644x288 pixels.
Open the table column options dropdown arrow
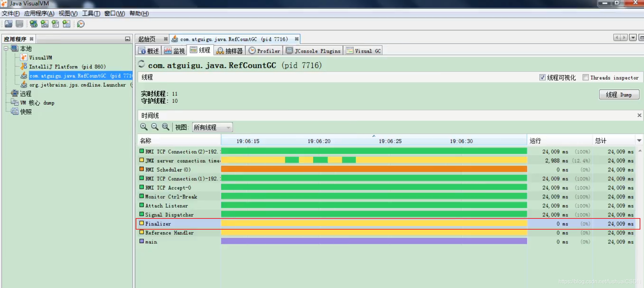coord(639,140)
